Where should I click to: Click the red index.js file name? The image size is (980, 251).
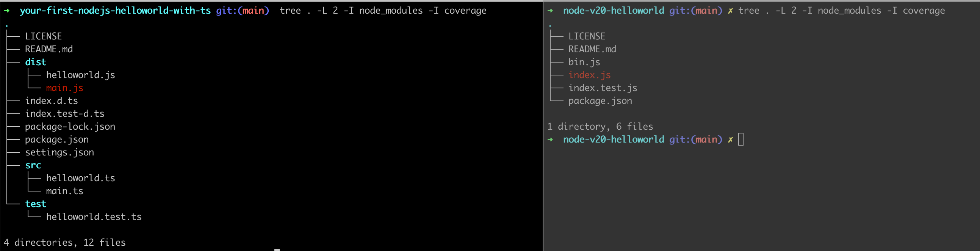click(x=589, y=75)
